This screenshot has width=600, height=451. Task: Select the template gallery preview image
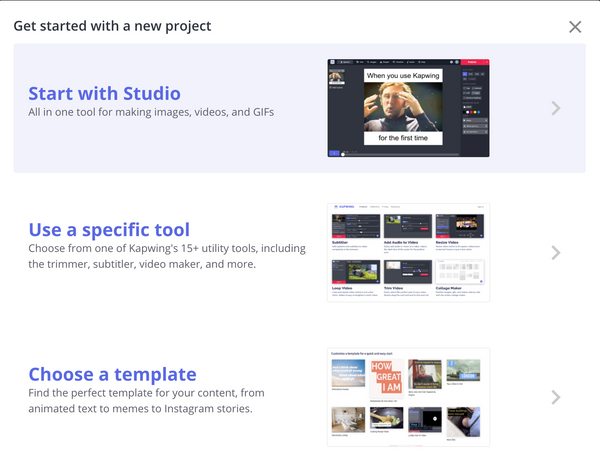[x=408, y=397]
